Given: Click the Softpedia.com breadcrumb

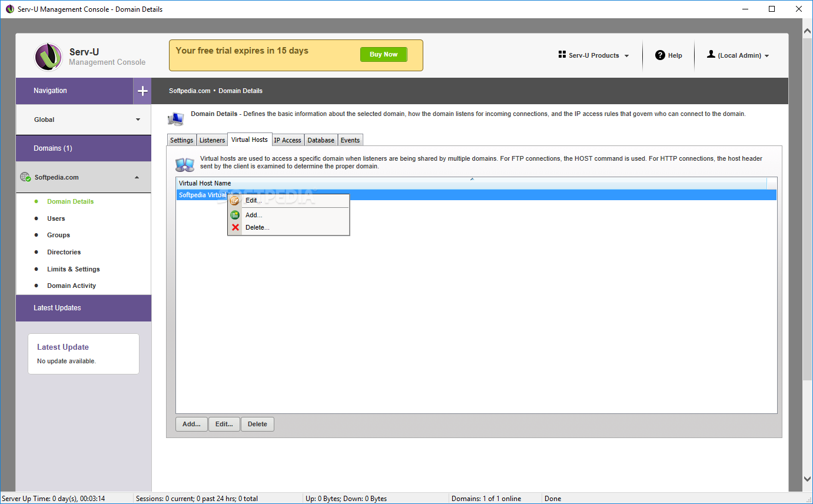Looking at the screenshot, I should 190,91.
